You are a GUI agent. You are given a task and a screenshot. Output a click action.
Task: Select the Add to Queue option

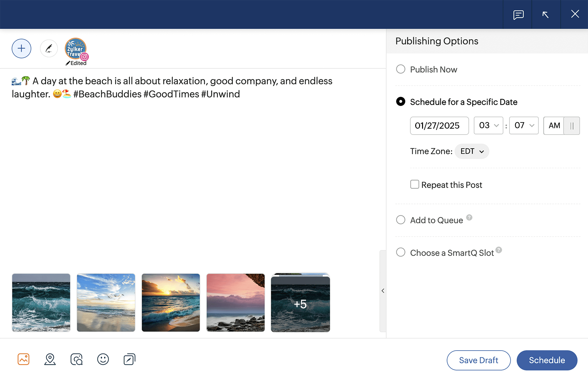coord(400,220)
